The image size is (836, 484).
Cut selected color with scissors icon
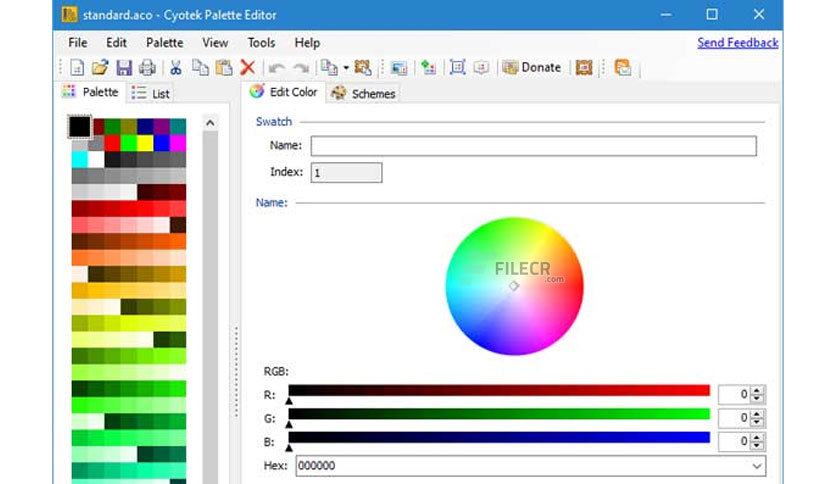click(x=175, y=68)
